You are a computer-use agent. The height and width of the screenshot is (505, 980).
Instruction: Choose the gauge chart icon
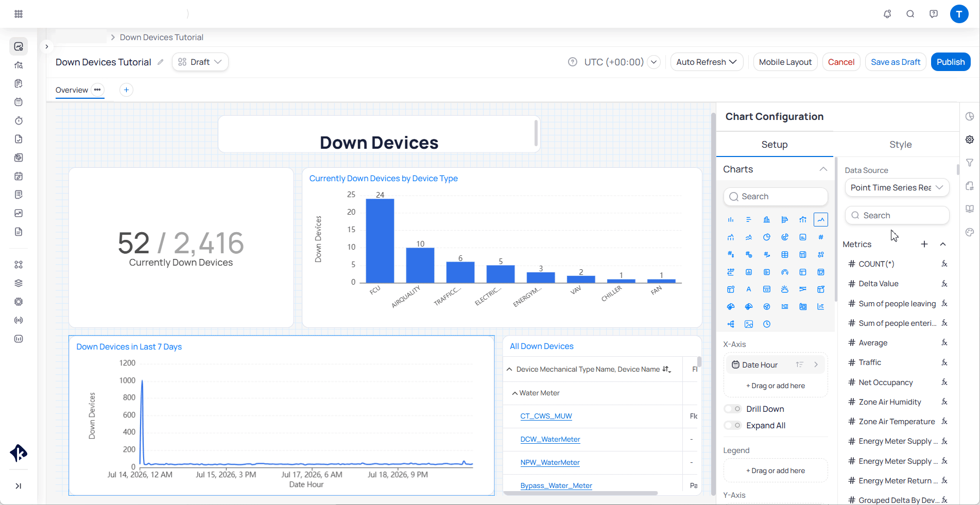784,272
